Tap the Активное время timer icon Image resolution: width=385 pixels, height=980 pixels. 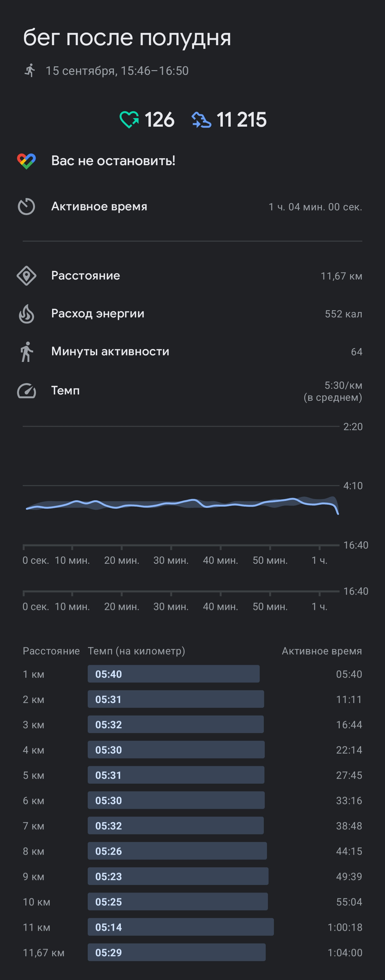click(x=27, y=207)
